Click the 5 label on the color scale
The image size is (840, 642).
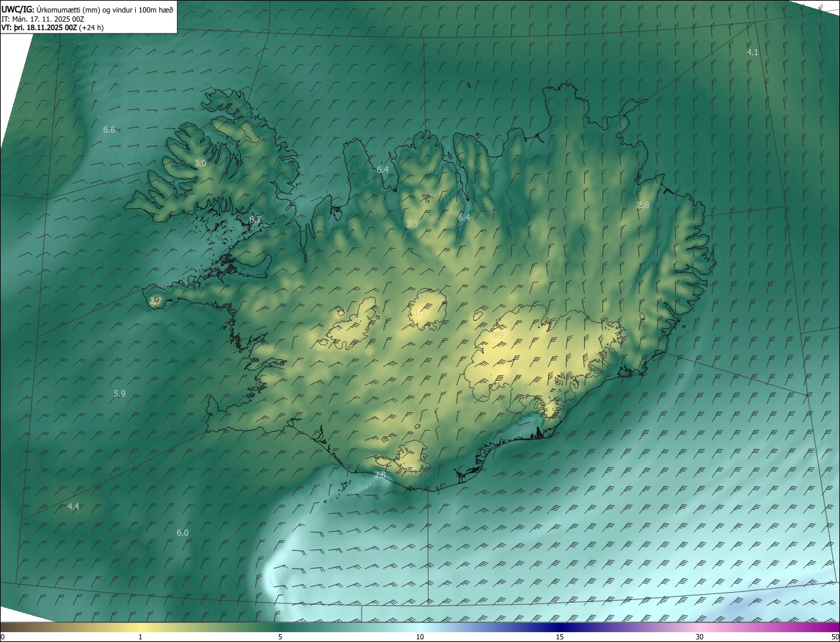point(280,637)
